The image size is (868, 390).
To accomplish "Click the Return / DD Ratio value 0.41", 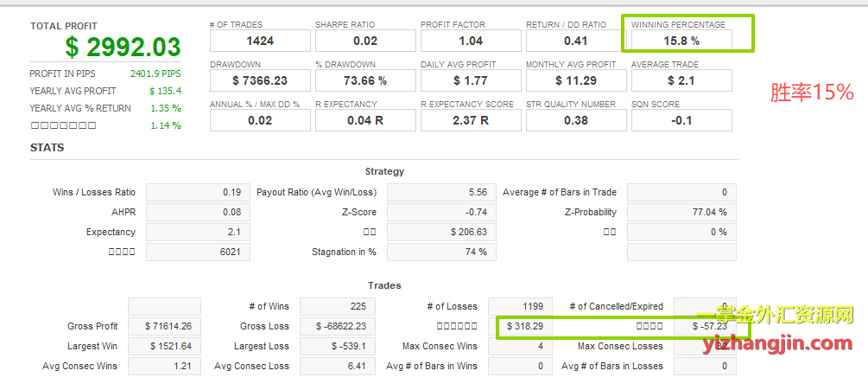I will 576,41.
